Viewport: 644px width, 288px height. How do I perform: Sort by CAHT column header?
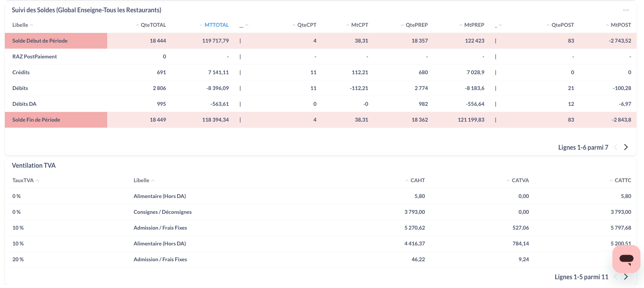[417, 180]
